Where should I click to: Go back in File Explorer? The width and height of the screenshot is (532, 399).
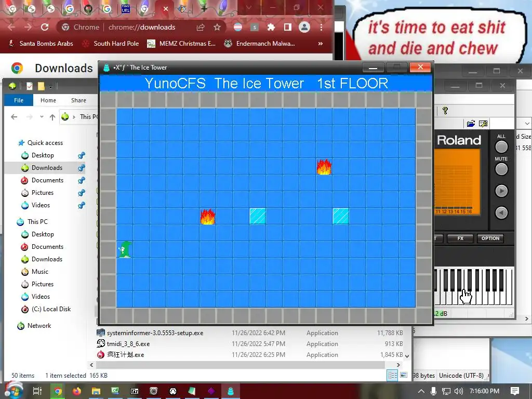click(14, 117)
